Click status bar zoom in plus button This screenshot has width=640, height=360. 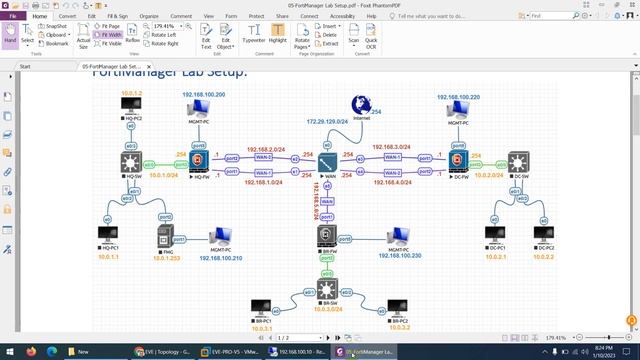(629, 338)
